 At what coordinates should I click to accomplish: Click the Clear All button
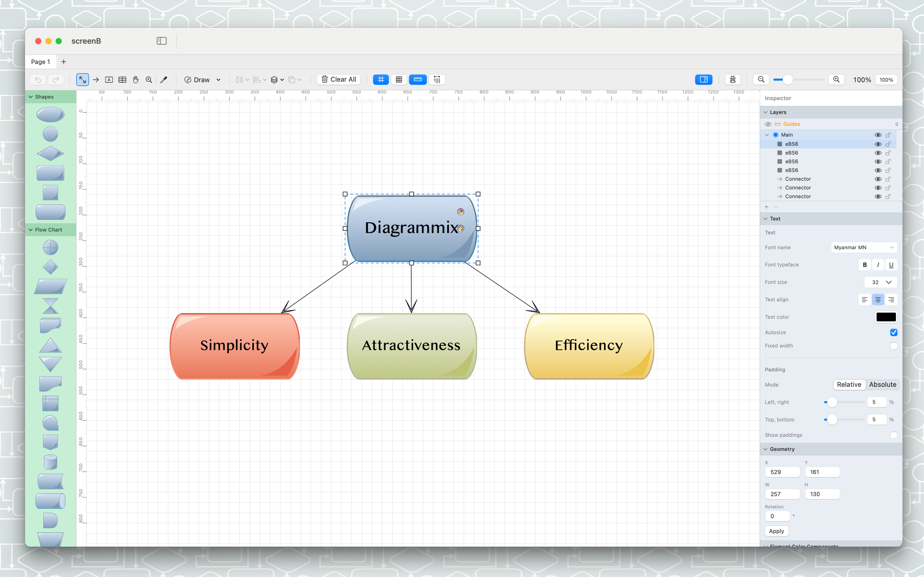339,80
